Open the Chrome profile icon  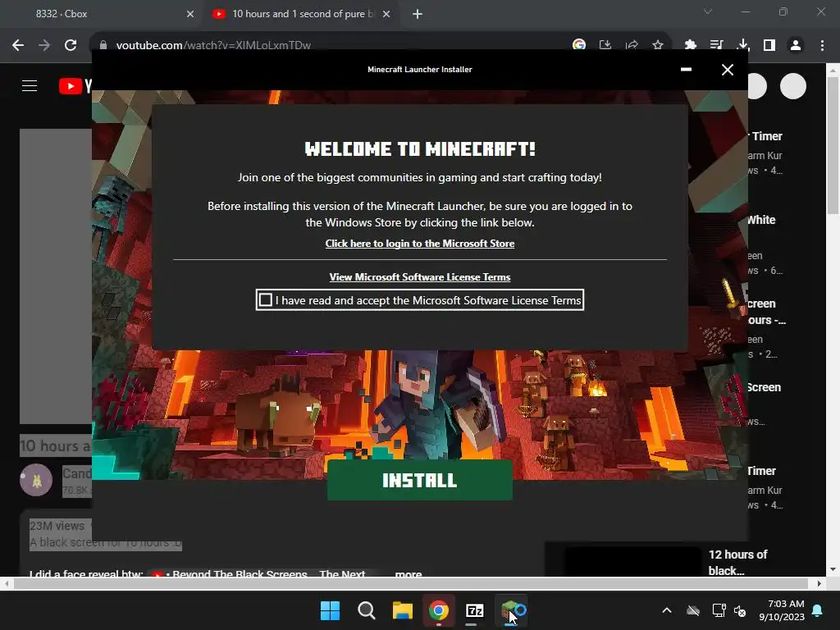796,45
